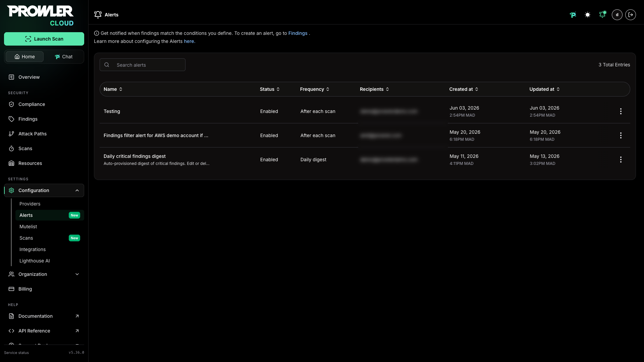Click version 'v5.36.0' label
Image resolution: width=644 pixels, height=362 pixels.
pos(76,353)
